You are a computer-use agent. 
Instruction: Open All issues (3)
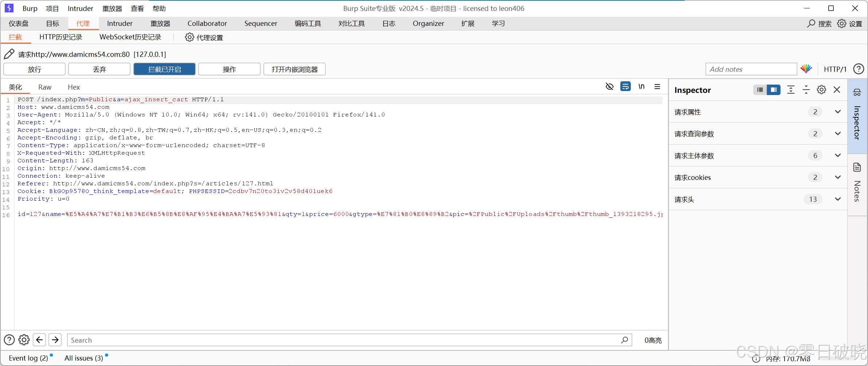84,358
